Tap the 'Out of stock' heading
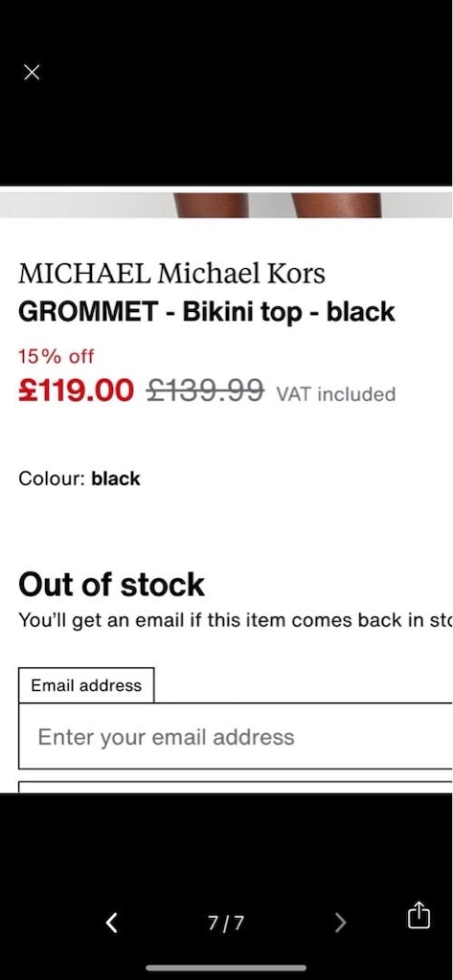 click(x=111, y=585)
